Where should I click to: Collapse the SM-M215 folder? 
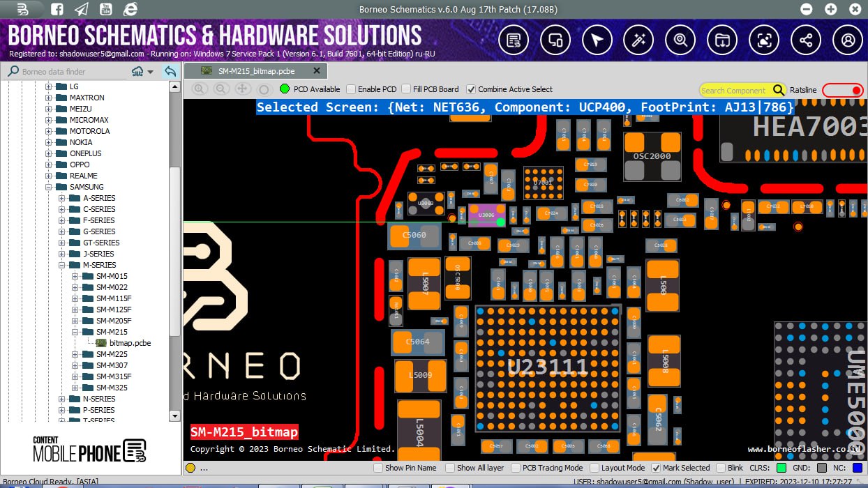(x=75, y=332)
